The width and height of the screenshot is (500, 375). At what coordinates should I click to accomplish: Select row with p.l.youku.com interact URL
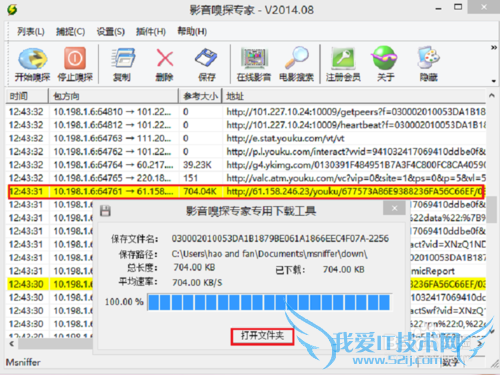click(246, 152)
